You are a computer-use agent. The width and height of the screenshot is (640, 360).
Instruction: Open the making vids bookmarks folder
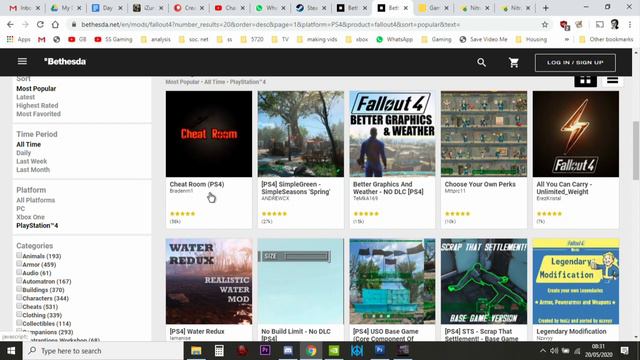pos(317,39)
